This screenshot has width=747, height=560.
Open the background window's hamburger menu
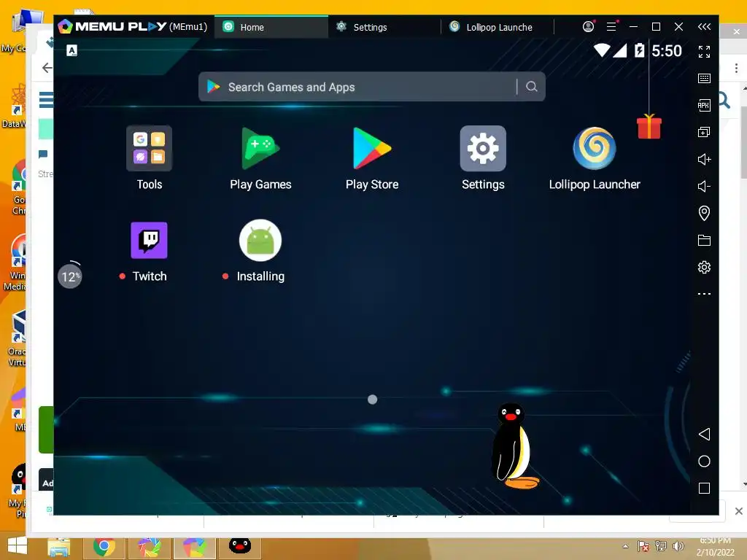pos(46,99)
